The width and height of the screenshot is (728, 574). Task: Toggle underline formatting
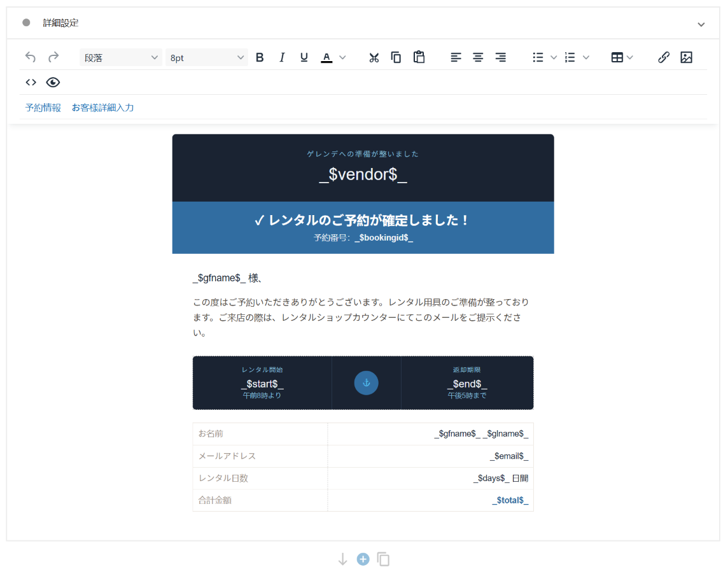304,57
